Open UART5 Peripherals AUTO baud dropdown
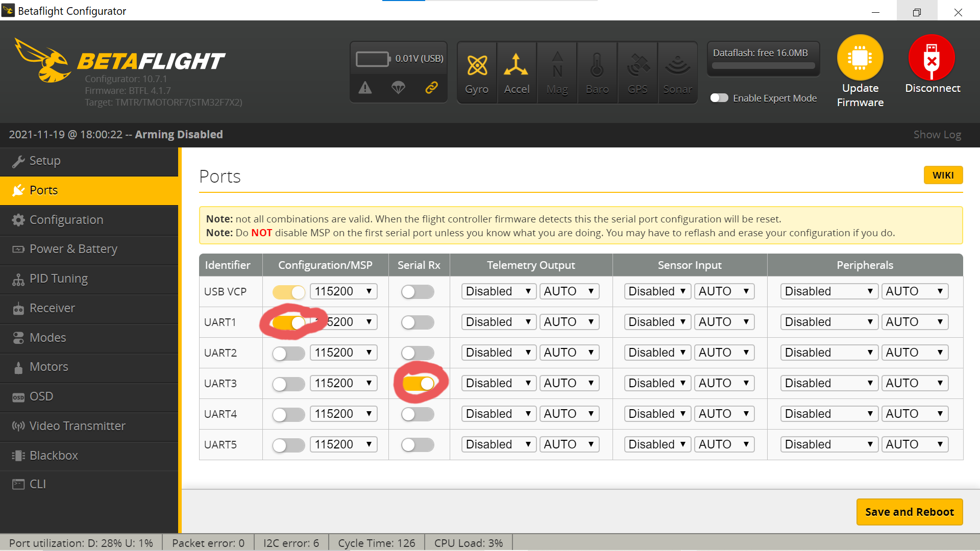 (x=915, y=444)
